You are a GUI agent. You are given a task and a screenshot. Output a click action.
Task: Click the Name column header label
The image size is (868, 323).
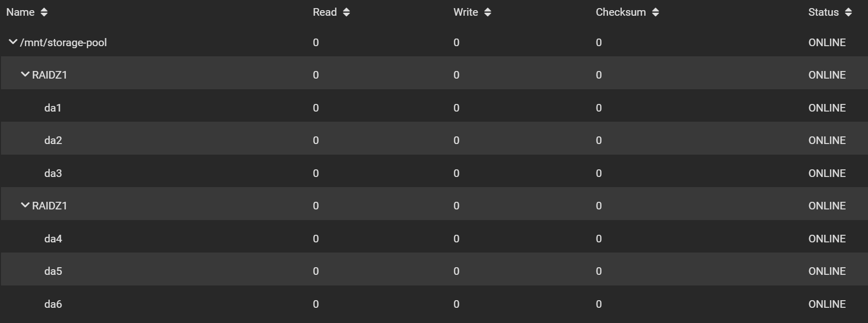tap(20, 12)
